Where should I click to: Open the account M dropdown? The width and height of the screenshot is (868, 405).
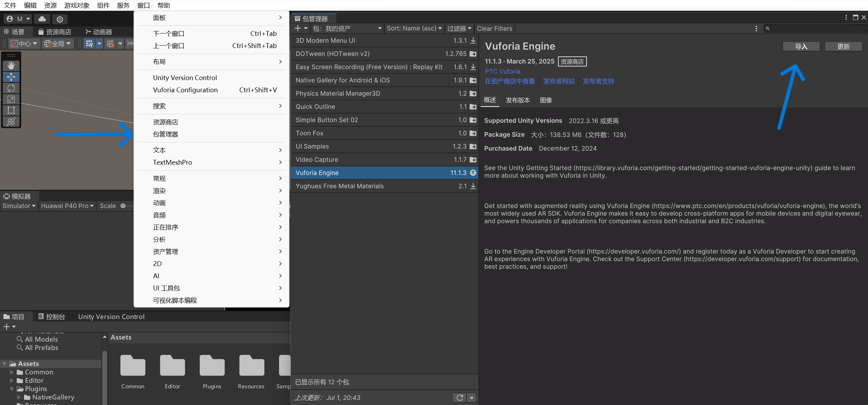(x=19, y=19)
